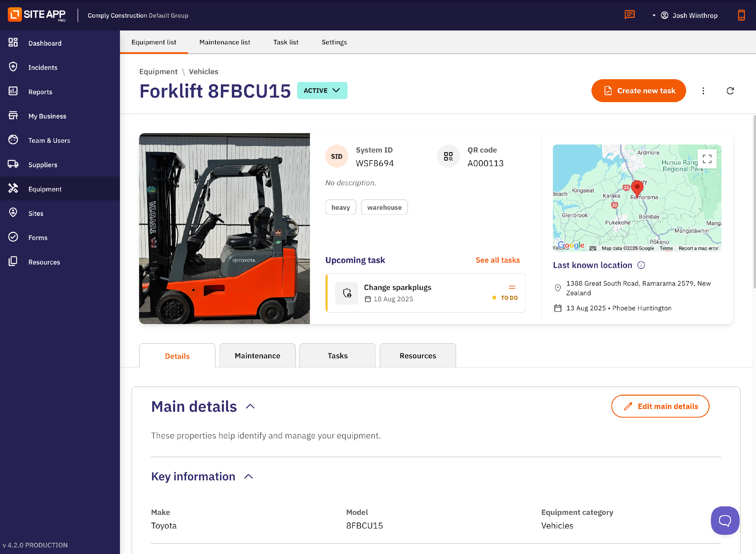The height and width of the screenshot is (554, 756).
Task: Go to Incidents in the sidebar
Action: 60,67
